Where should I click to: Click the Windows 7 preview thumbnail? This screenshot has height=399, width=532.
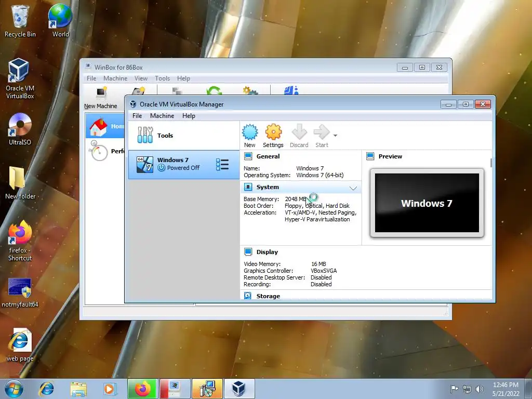[x=427, y=203]
